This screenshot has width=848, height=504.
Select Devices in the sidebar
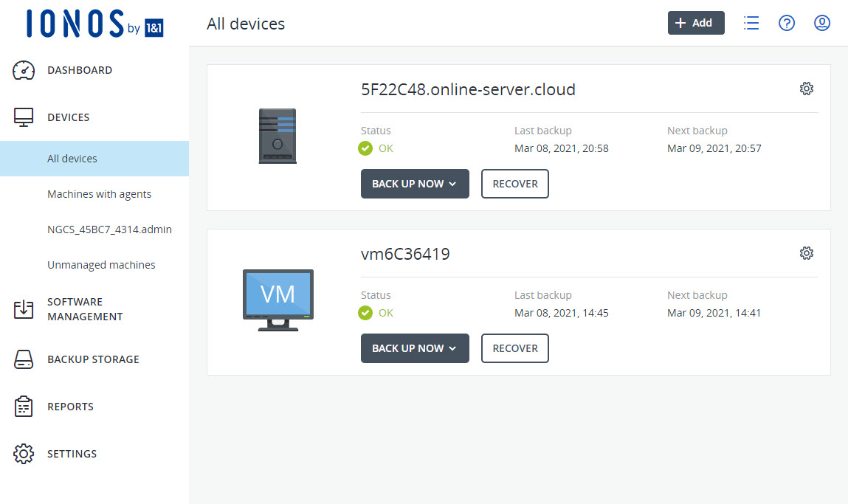(68, 117)
